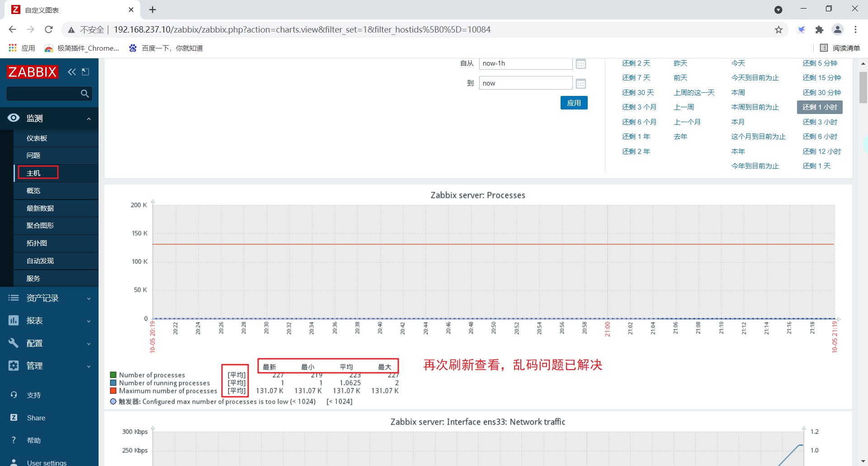Click the blue Number of running processes swatch
The image size is (868, 466).
(113, 383)
